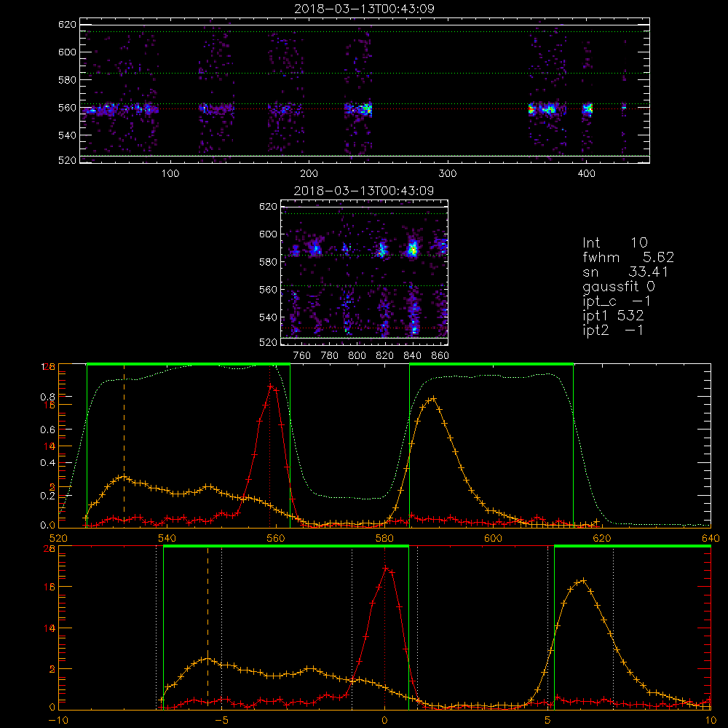Click the white y-axis label 0.4
Image resolution: width=728 pixels, height=728 pixels.
pyautogui.click(x=48, y=463)
